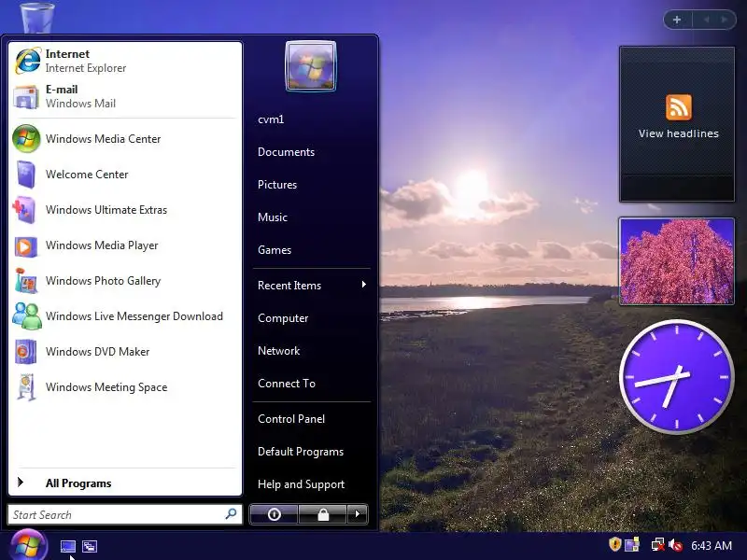
Task: Click the power button icon
Action: (x=274, y=514)
